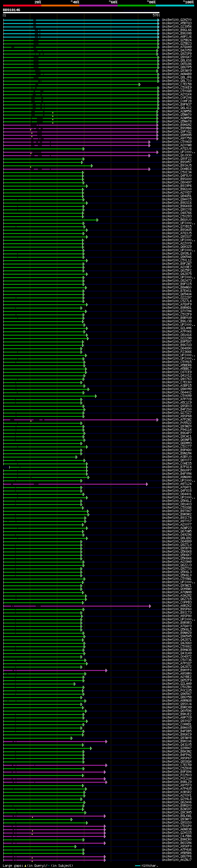
Task: Click the query end position 578
Action: click(155, 15)
